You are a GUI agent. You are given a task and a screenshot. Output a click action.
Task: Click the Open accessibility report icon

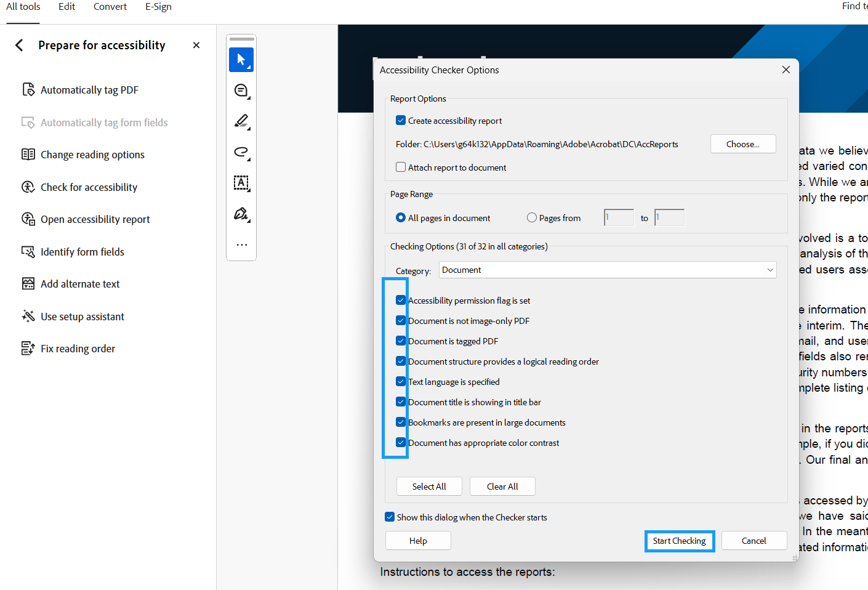click(x=28, y=219)
